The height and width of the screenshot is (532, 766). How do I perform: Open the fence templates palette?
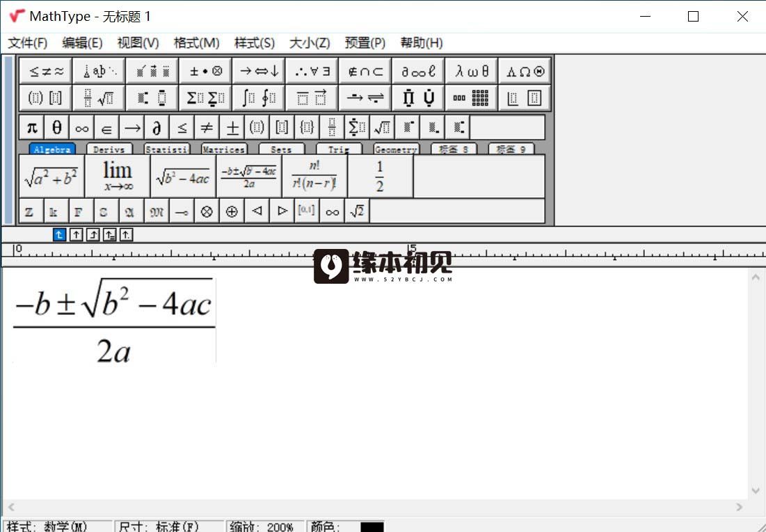click(x=46, y=97)
